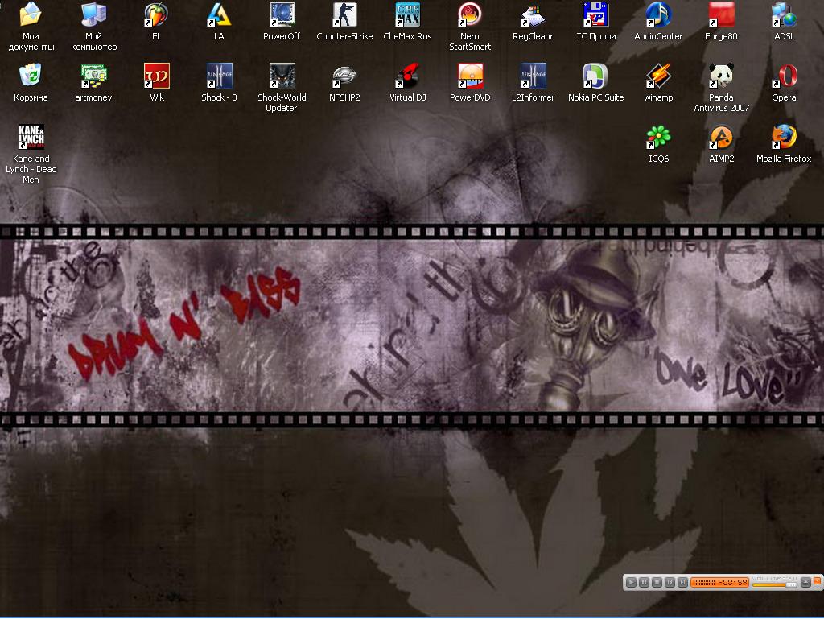Skip to next track in mini player
This screenshot has height=644, width=824.
click(x=682, y=583)
